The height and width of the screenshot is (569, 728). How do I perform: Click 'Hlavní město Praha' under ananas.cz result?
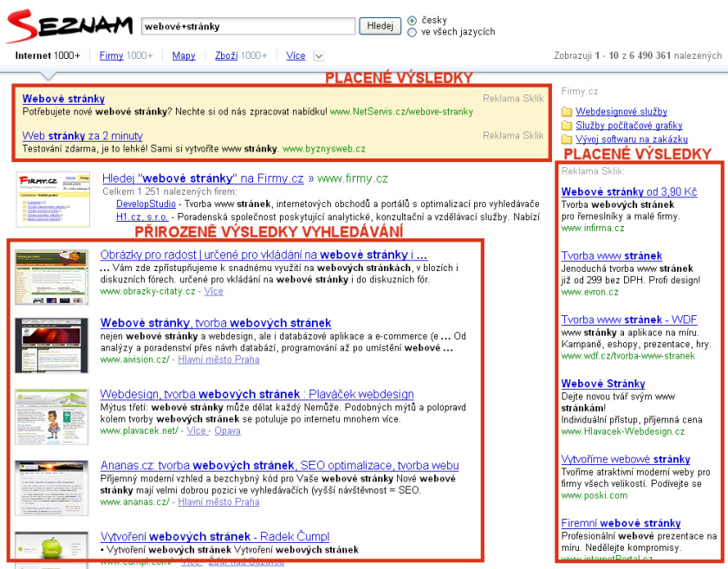(x=218, y=502)
